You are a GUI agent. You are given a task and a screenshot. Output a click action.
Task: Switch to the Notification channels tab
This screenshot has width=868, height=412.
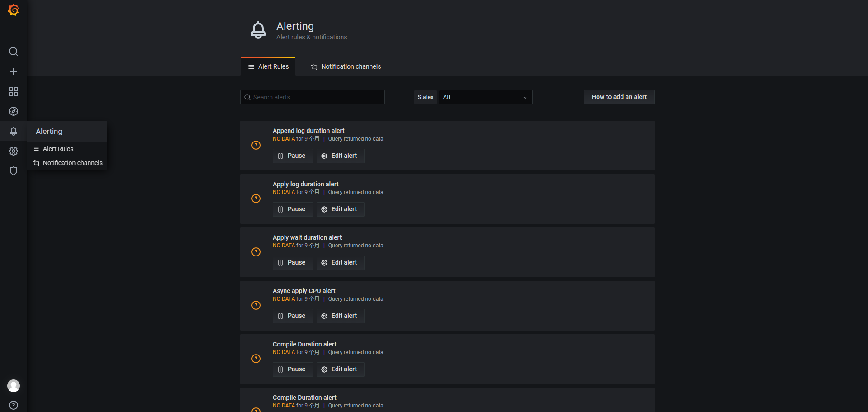[346, 67]
